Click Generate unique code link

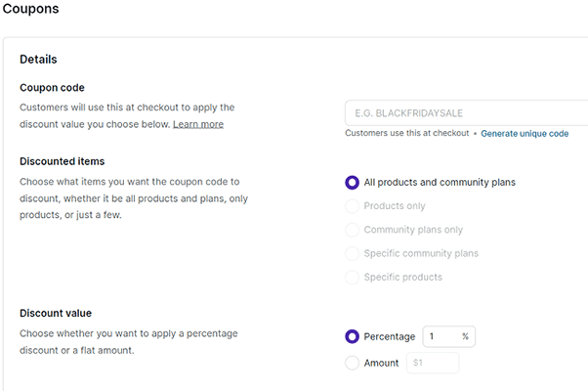coord(525,133)
